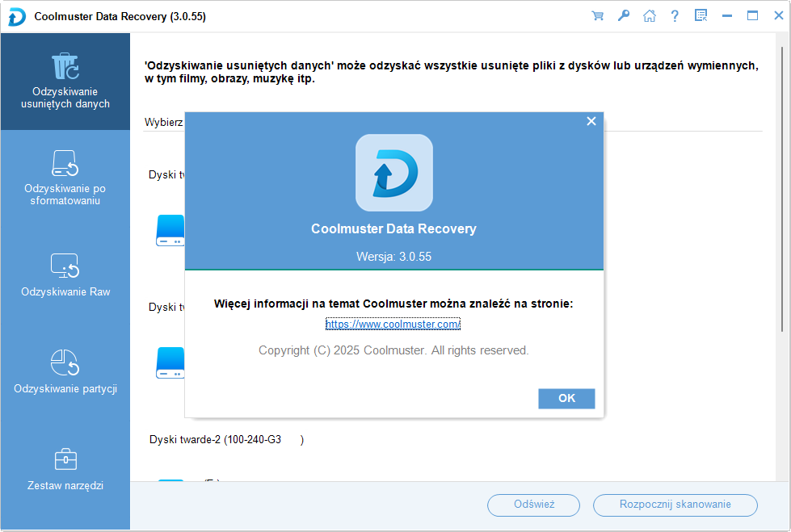
Task: Minimize the Coolmuster window
Action: coord(727,15)
